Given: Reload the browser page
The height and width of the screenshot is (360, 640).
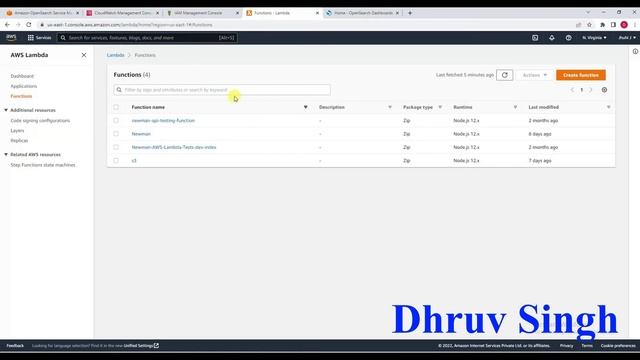Looking at the screenshot, I should (x=29, y=25).
